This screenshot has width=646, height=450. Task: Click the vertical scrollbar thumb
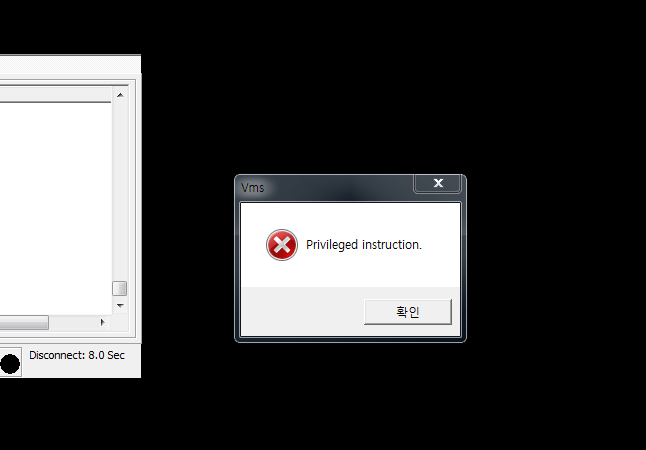pyautogui.click(x=120, y=288)
